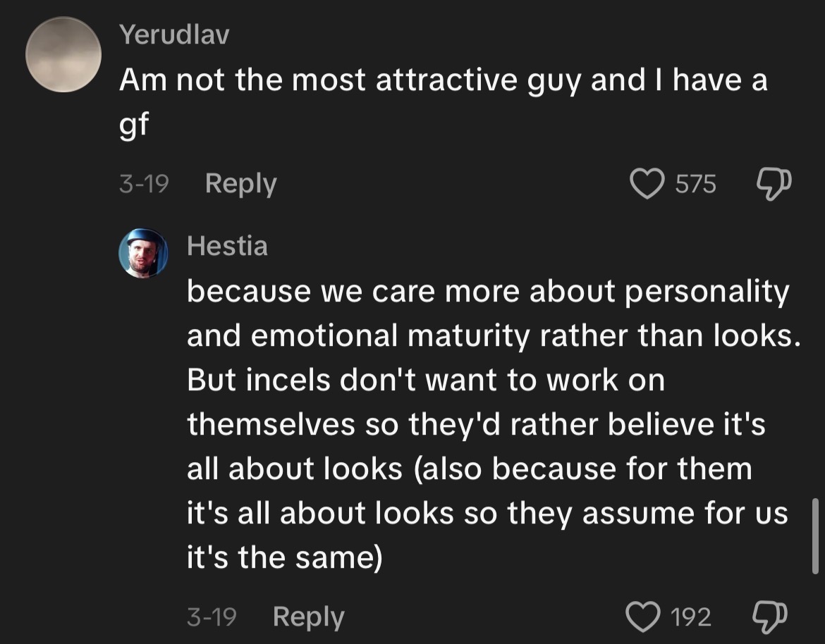Viewport: 825px width, 644px height.
Task: Open the Hestia username link
Action: tap(227, 246)
